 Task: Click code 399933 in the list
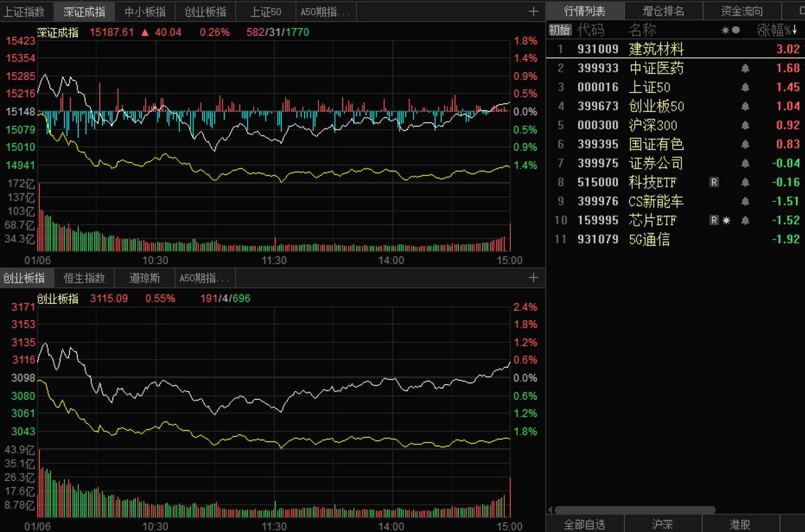(598, 68)
